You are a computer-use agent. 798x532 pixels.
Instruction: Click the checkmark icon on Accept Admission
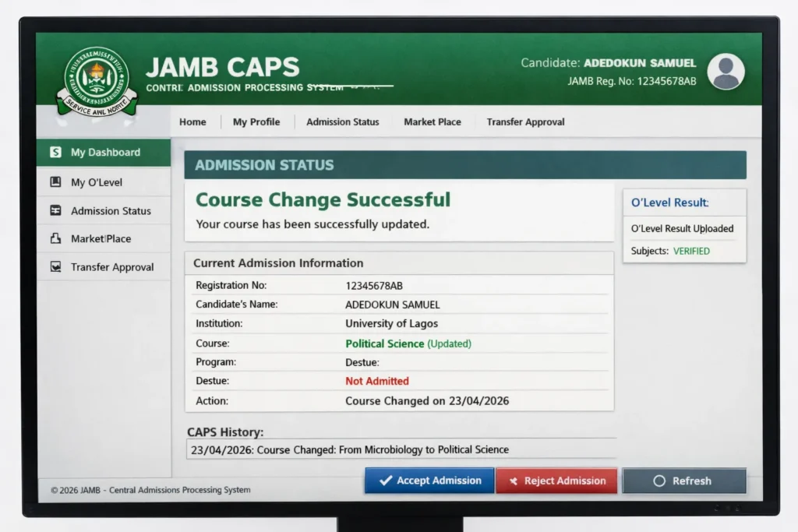coord(387,481)
